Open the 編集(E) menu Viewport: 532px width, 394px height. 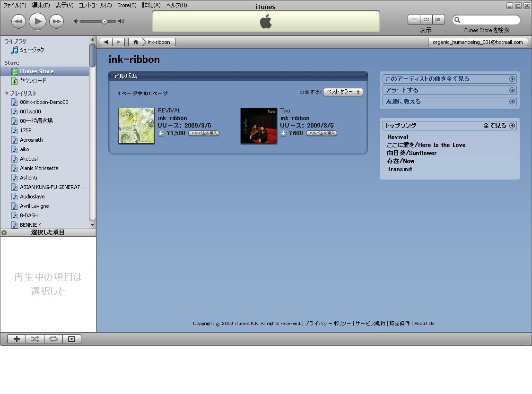coord(41,5)
